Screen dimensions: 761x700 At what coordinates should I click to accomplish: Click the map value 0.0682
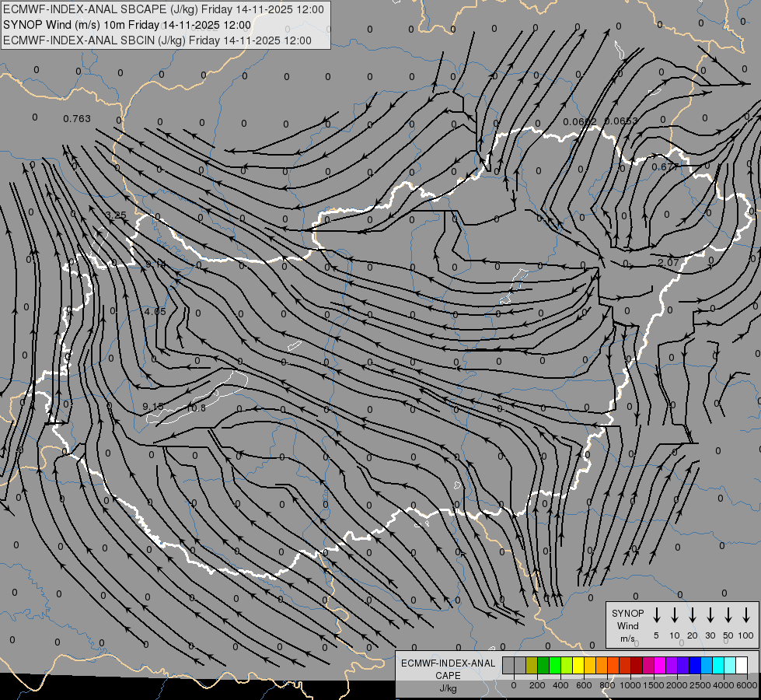click(x=580, y=121)
